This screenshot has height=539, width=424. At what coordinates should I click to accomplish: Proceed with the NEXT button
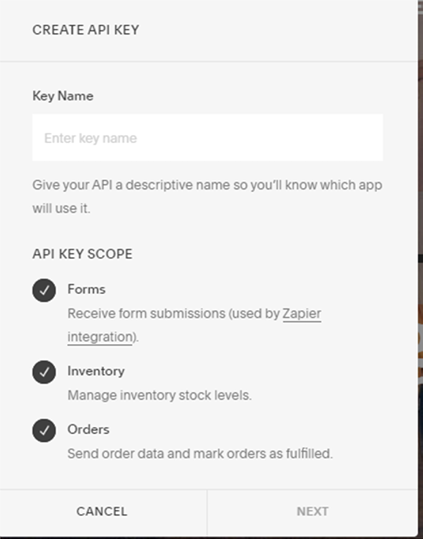coord(313,512)
